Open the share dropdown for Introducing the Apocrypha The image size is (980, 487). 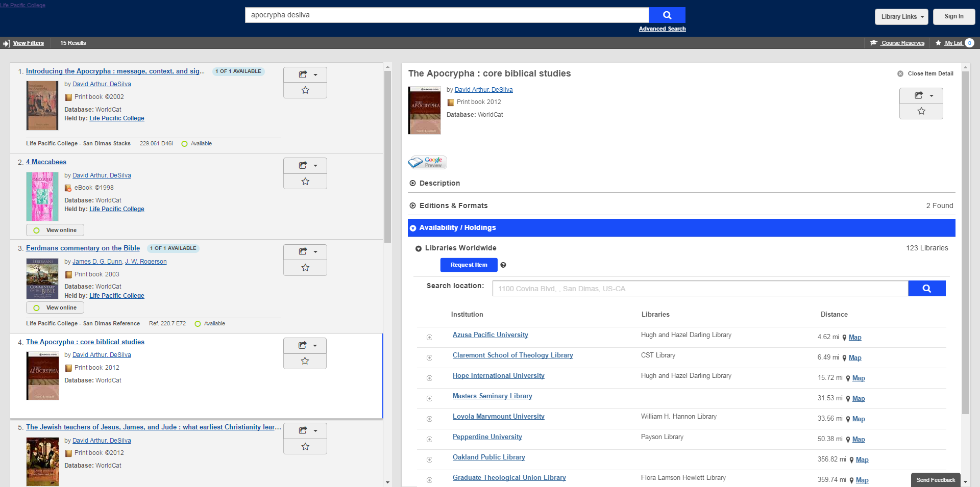click(305, 75)
